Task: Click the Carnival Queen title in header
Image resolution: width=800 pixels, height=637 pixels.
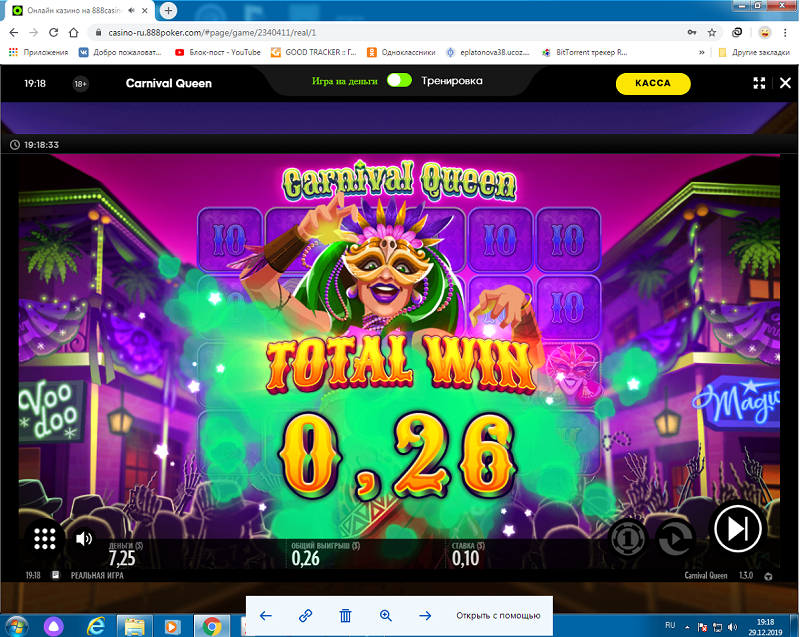Action: pos(168,83)
